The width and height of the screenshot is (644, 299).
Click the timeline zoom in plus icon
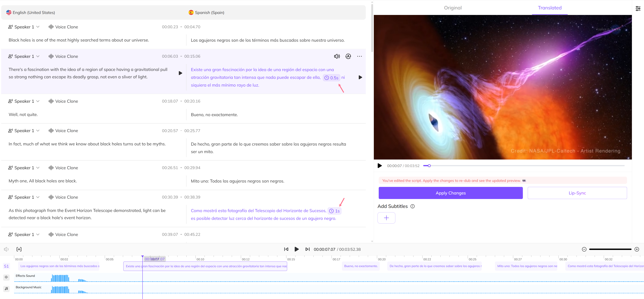(x=637, y=249)
